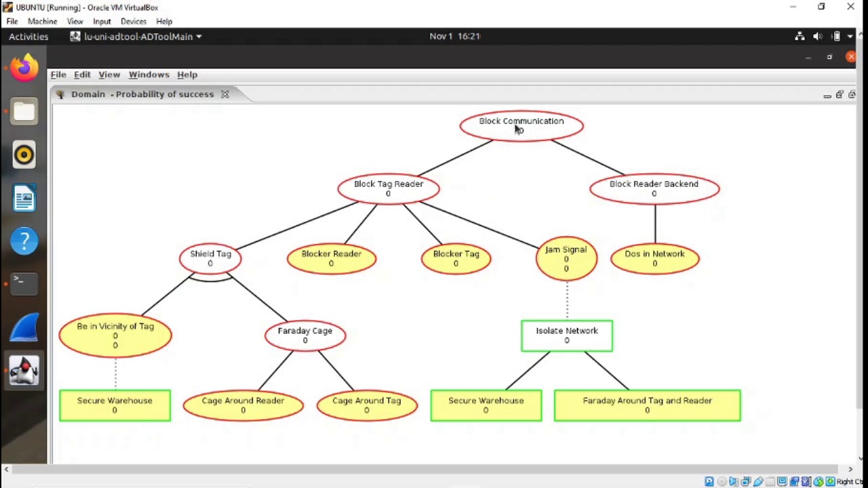Click the battery icon in Ubuntu top bar
Image resolution: width=868 pixels, height=488 pixels.
click(836, 37)
